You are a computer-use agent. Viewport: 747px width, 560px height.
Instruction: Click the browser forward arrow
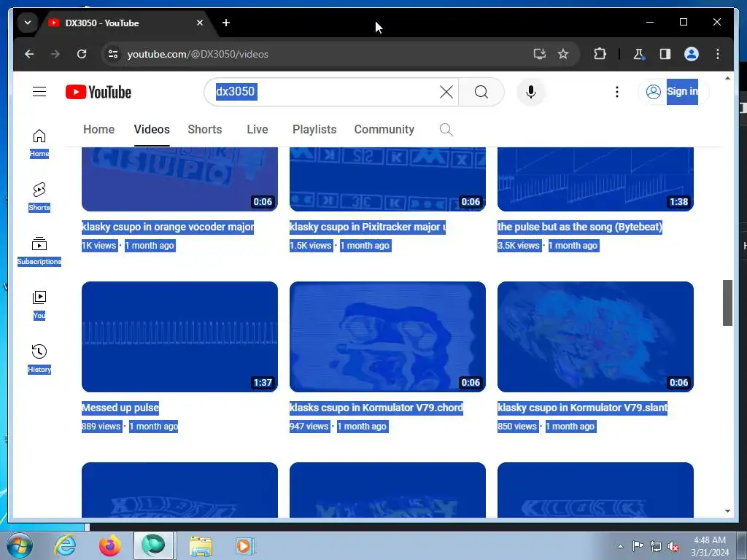(55, 54)
